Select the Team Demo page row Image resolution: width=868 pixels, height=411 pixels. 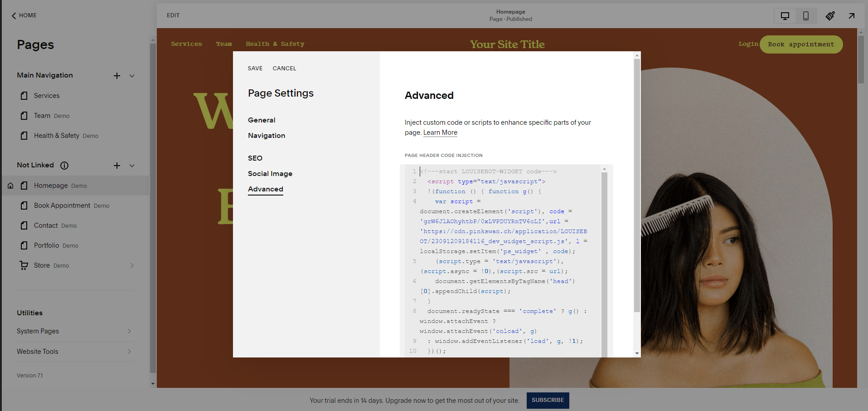(x=75, y=116)
